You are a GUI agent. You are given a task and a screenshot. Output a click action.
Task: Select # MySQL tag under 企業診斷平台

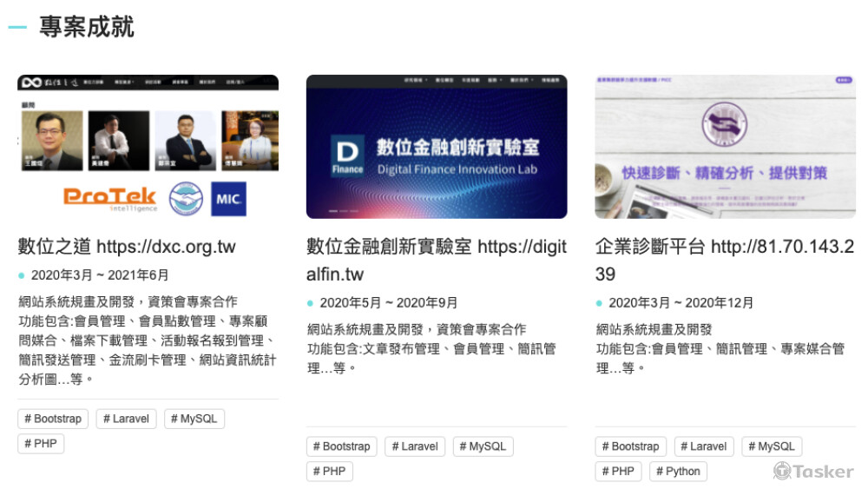(772, 446)
